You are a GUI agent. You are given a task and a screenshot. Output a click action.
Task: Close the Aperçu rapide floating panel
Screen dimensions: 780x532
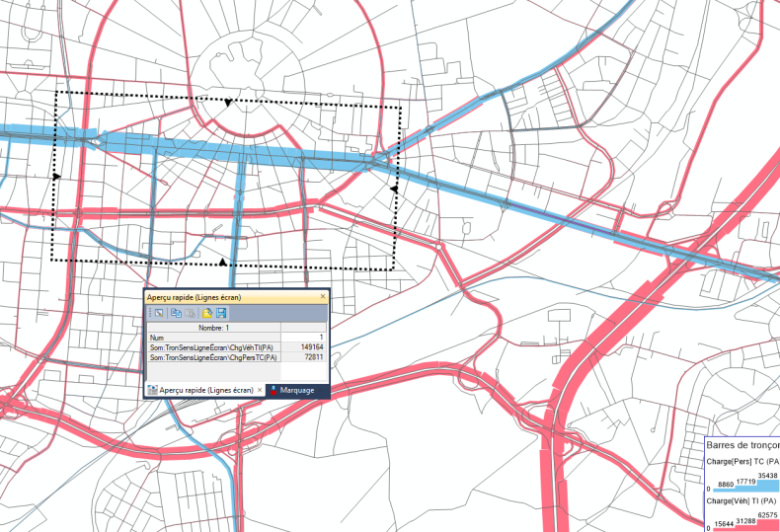pos(322,296)
